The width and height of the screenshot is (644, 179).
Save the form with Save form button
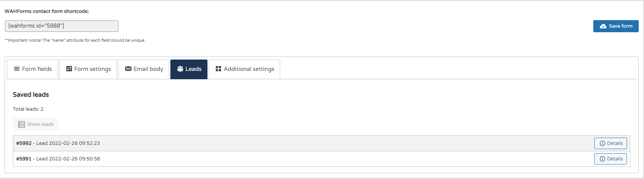pyautogui.click(x=616, y=26)
